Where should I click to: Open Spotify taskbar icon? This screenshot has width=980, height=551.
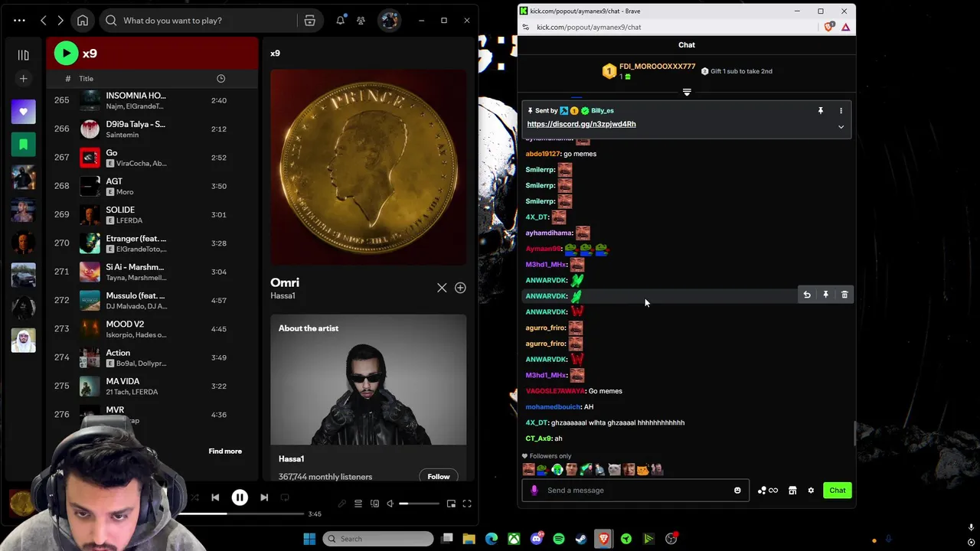coord(559,539)
